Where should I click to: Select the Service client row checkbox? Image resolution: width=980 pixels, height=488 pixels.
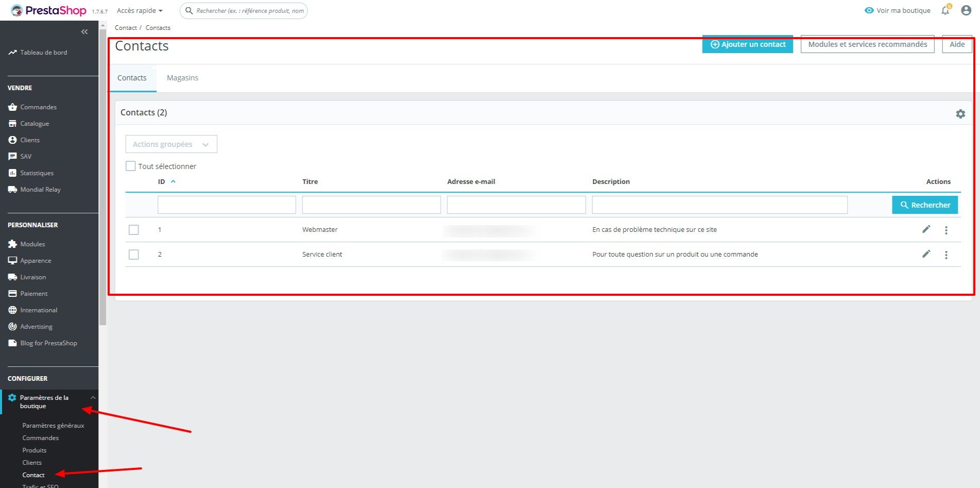[134, 255]
